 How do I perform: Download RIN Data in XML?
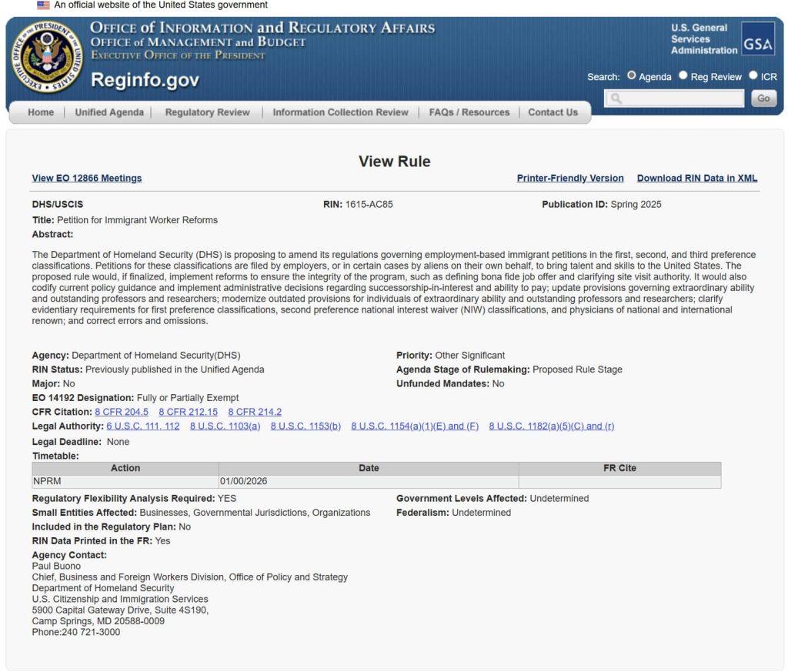[x=696, y=178]
